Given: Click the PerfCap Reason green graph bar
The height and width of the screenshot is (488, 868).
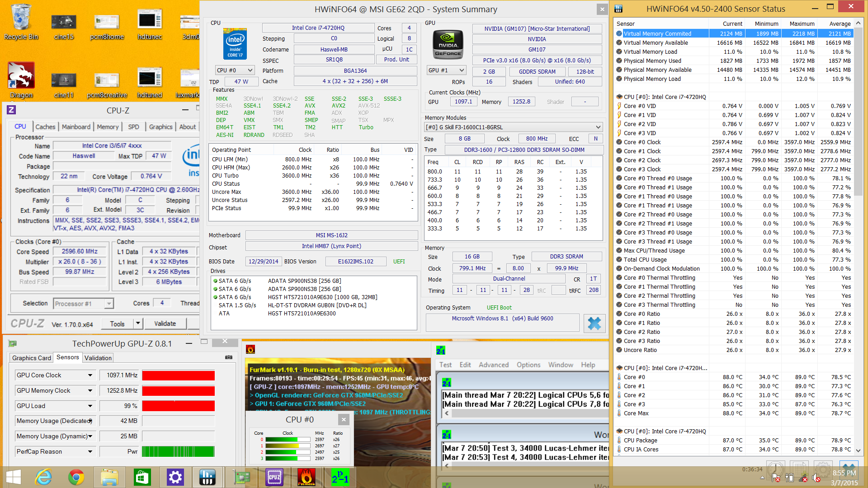Looking at the screenshot, I should click(178, 451).
